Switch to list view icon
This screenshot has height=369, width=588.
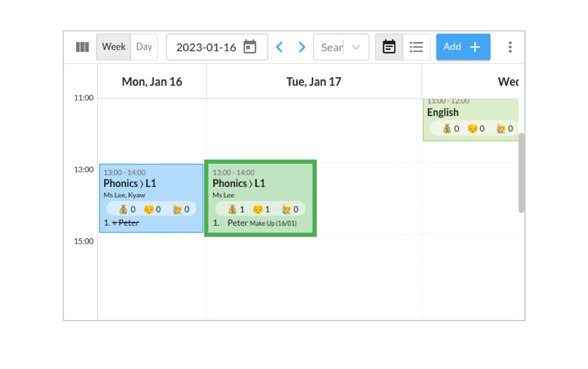pos(416,47)
